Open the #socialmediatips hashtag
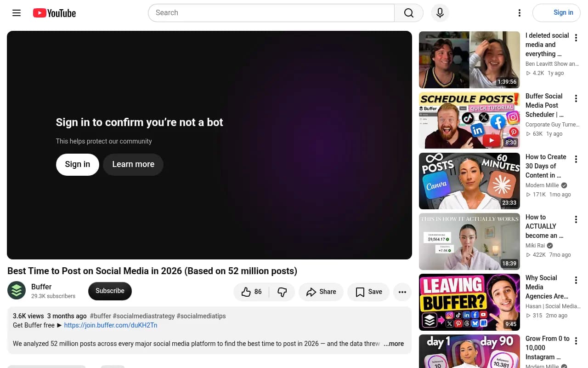 click(201, 316)
